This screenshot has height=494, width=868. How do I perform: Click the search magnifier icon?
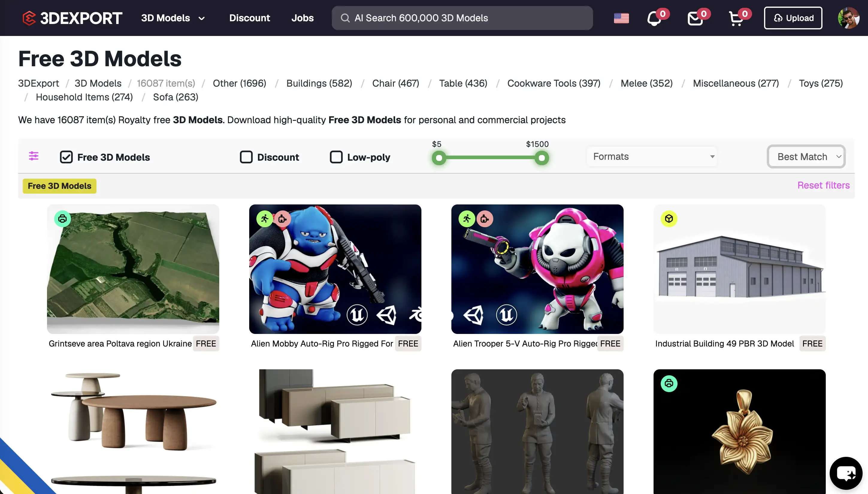[345, 18]
